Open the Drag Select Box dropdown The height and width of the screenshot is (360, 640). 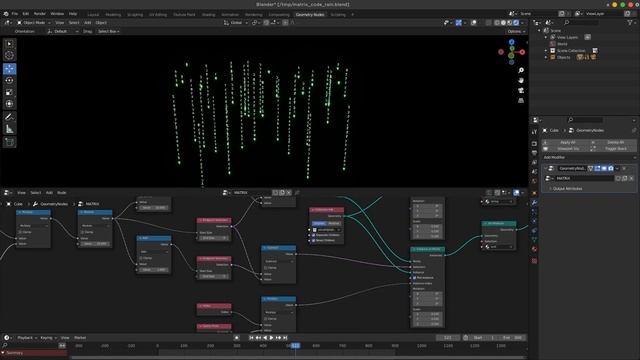108,31
